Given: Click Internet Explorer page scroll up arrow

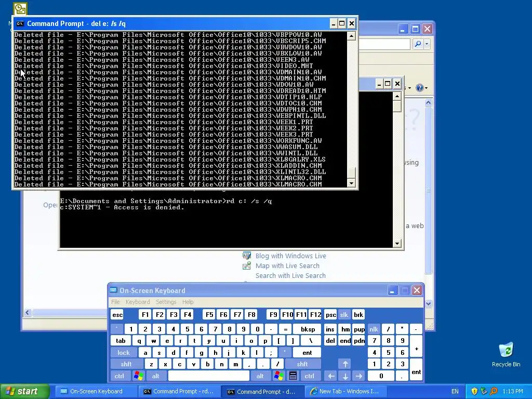Looking at the screenshot, I should point(428,102).
